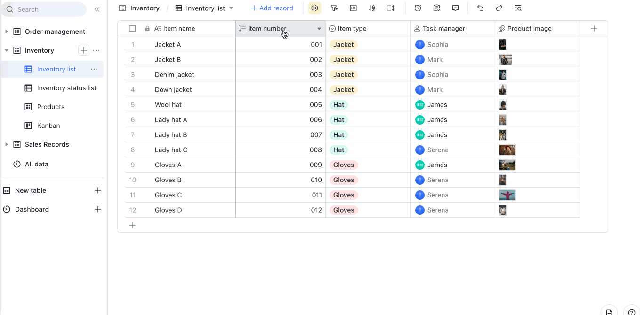
Task: Collapse the Inventory section in the sidebar
Action: (7, 50)
